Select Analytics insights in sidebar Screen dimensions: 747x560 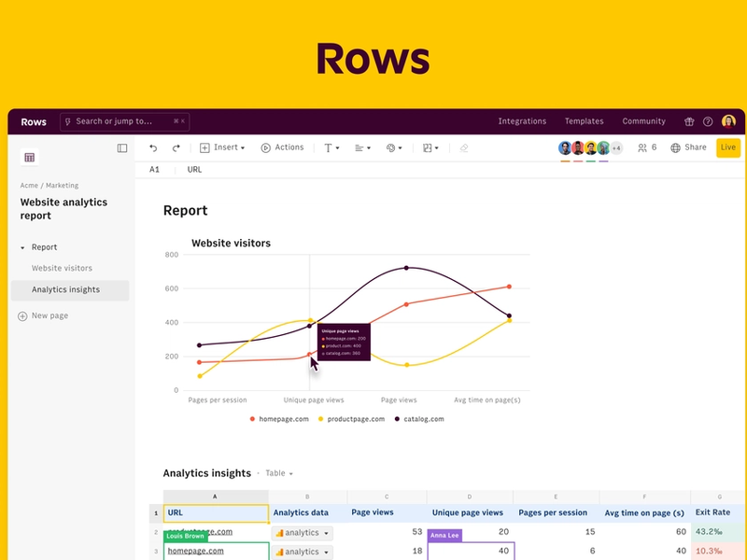point(70,290)
